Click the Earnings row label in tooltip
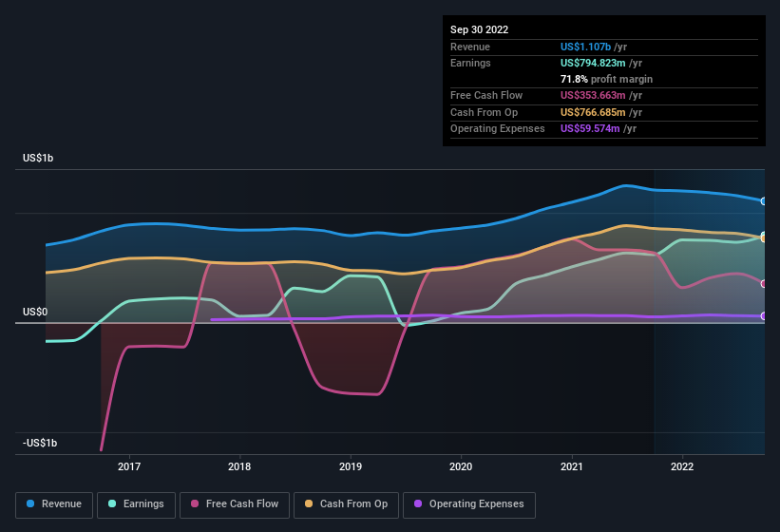The image size is (780, 532). coord(470,63)
